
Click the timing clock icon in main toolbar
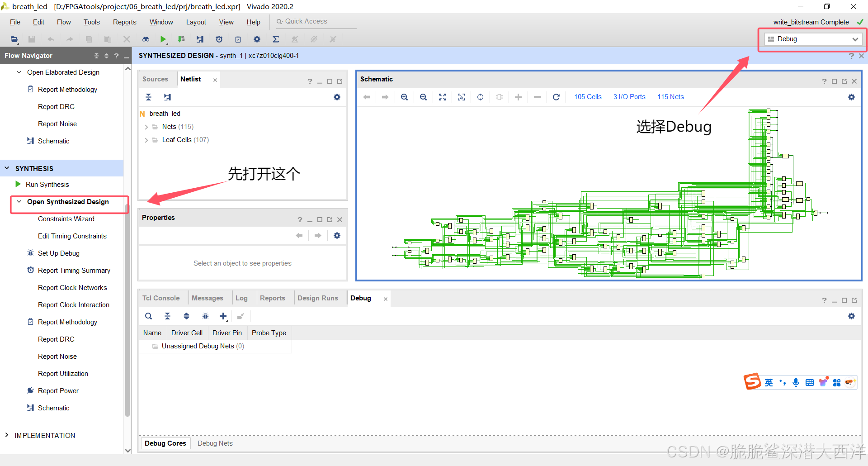[x=219, y=39]
